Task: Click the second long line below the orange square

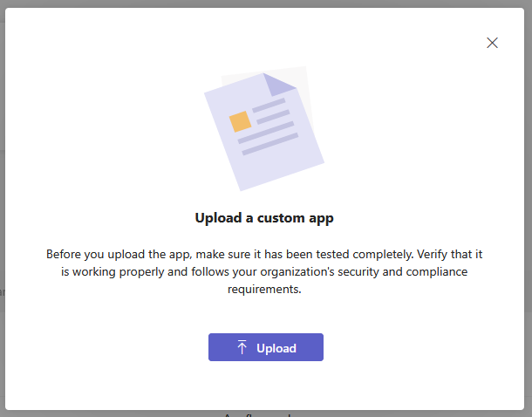Action: coord(265,131)
